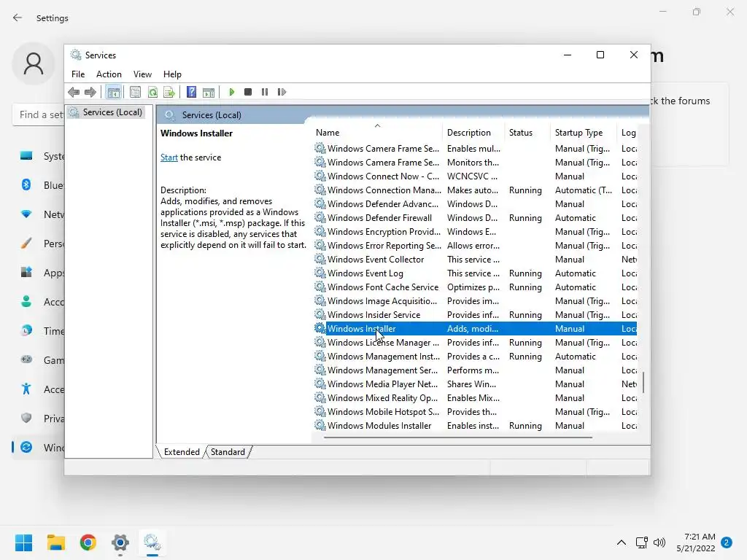The width and height of the screenshot is (747, 560).
Task: Click the Back arrow in Services toolbar
Action: [x=74, y=92]
